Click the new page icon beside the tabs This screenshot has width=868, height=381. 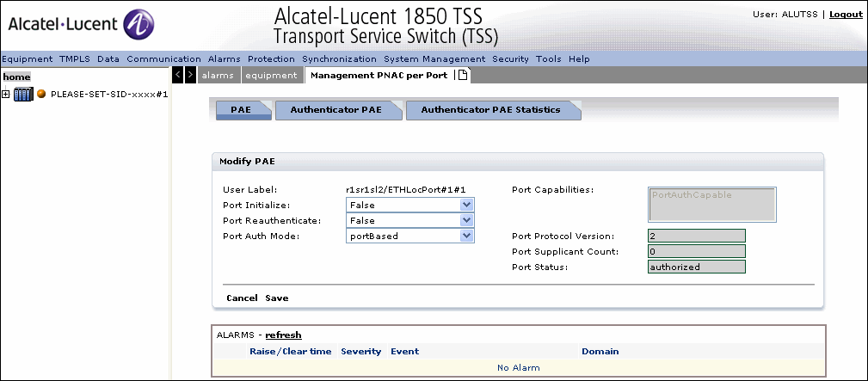[x=462, y=76]
